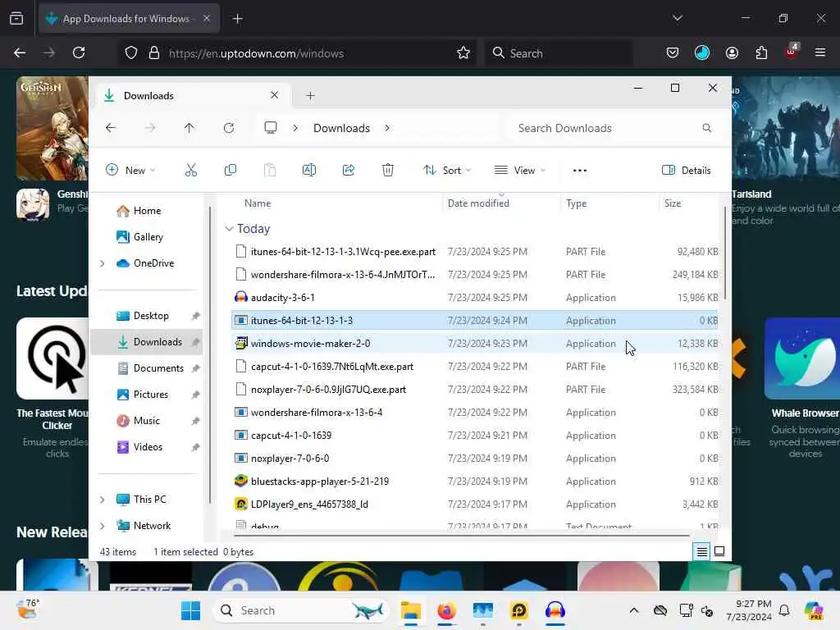Open Firefox tab list dropdown arrow
Viewport: 840px width, 630px height.
pos(678,18)
